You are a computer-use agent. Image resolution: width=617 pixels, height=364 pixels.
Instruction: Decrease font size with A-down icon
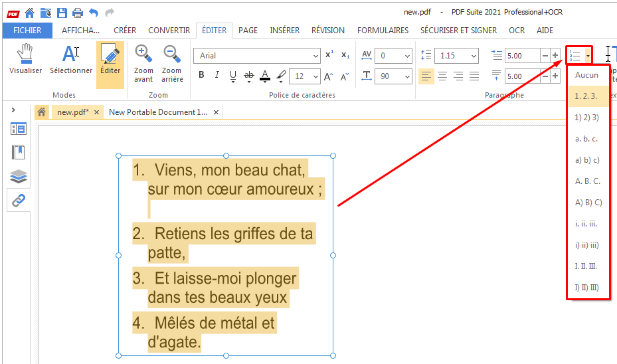345,77
